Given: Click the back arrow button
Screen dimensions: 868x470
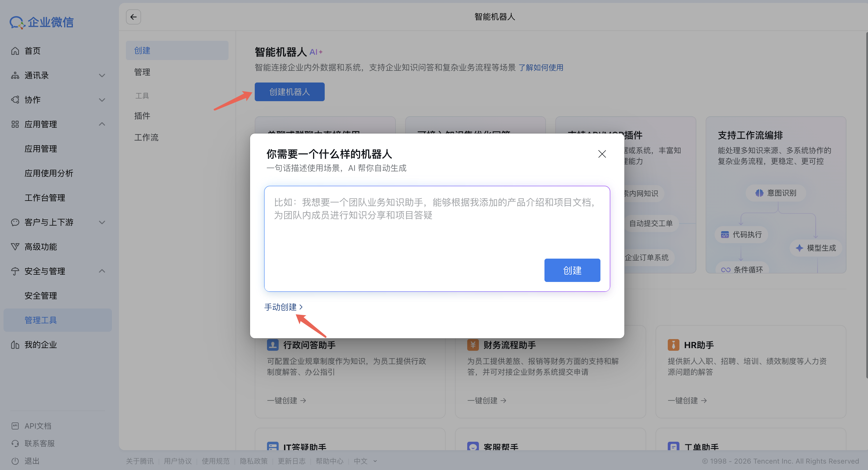Looking at the screenshot, I should coord(133,17).
